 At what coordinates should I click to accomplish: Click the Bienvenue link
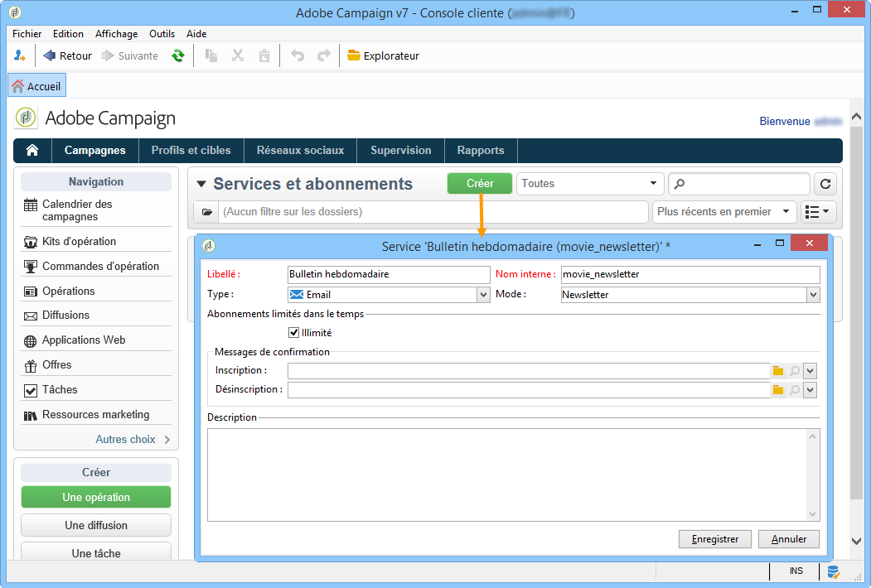tap(785, 121)
